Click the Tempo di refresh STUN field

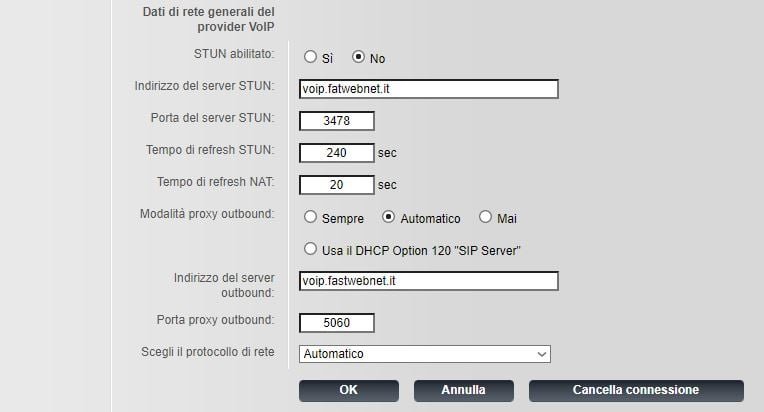pos(337,153)
